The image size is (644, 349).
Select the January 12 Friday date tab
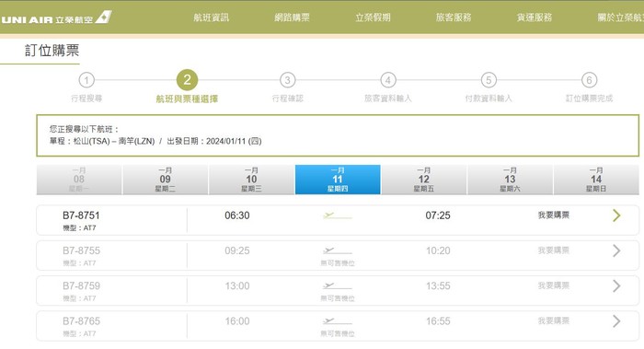pos(424,180)
